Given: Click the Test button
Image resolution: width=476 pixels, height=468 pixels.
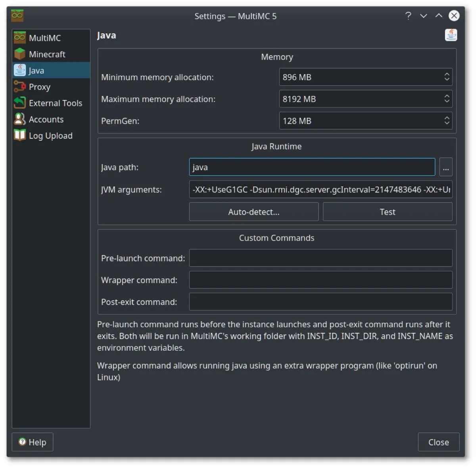Looking at the screenshot, I should 388,212.
